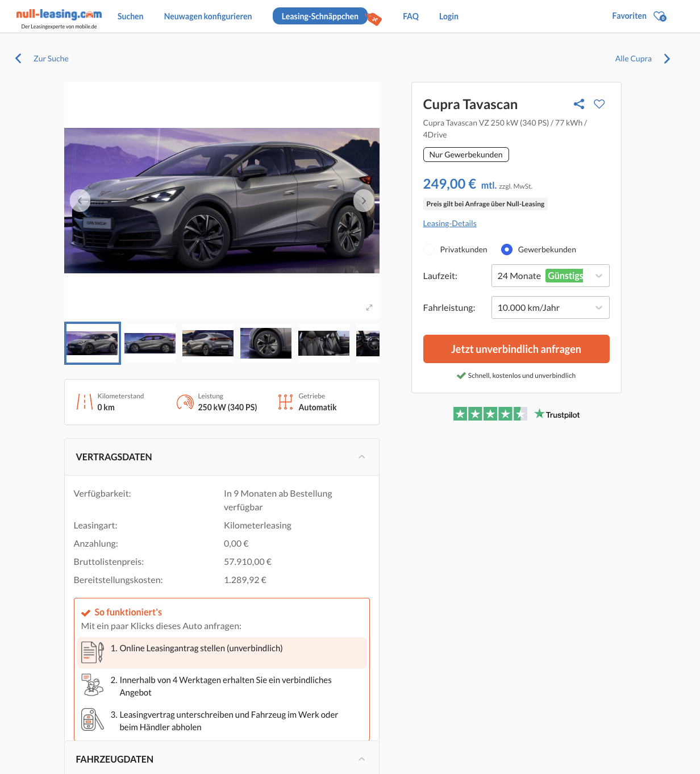Open Favoriten heart icon in header
This screenshot has height=774, width=700.
tap(659, 16)
